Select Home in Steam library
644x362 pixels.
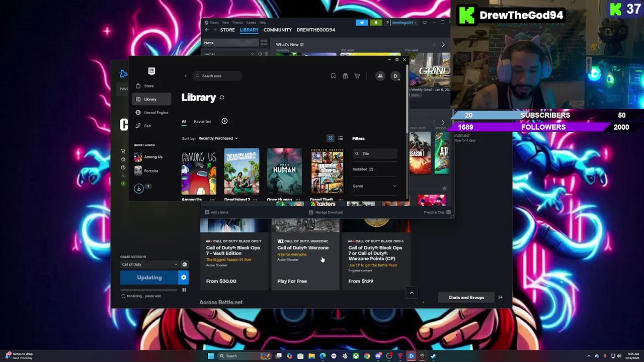pos(230,43)
